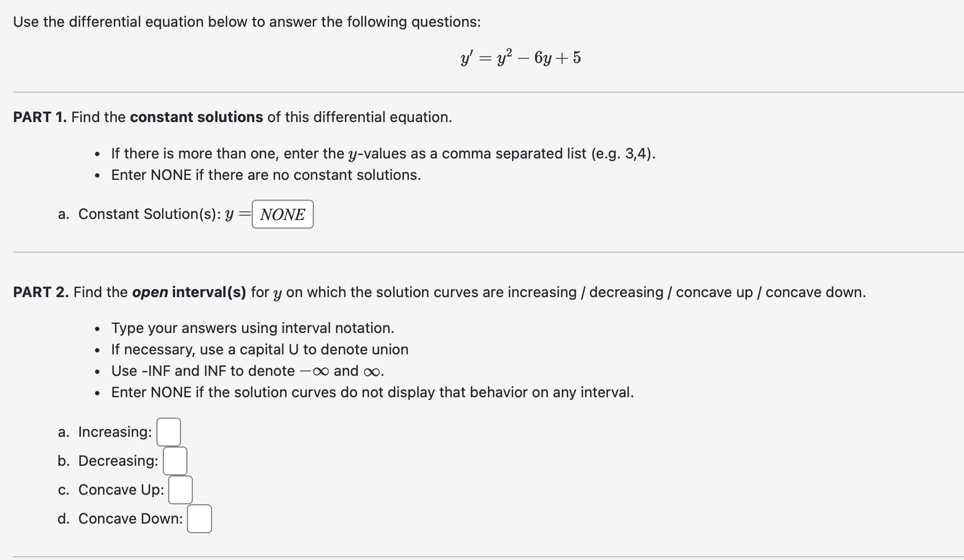Viewport: 964px width, 560px height.
Task: Click the bullet mentioning Enter NONE instruction
Action: (266, 175)
